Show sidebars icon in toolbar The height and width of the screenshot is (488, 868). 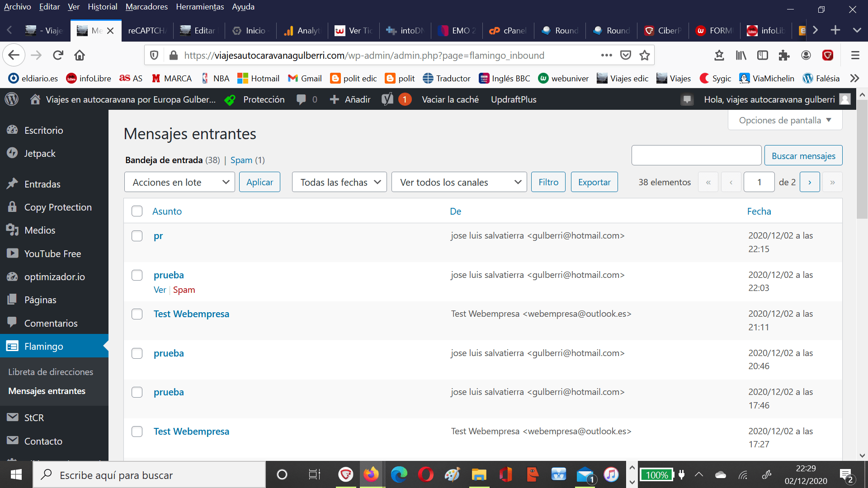(x=763, y=55)
